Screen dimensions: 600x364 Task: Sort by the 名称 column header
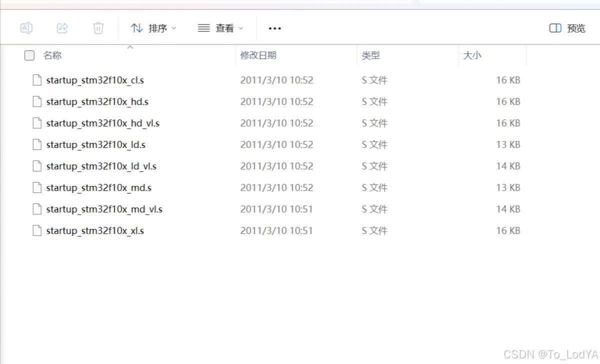click(52, 55)
